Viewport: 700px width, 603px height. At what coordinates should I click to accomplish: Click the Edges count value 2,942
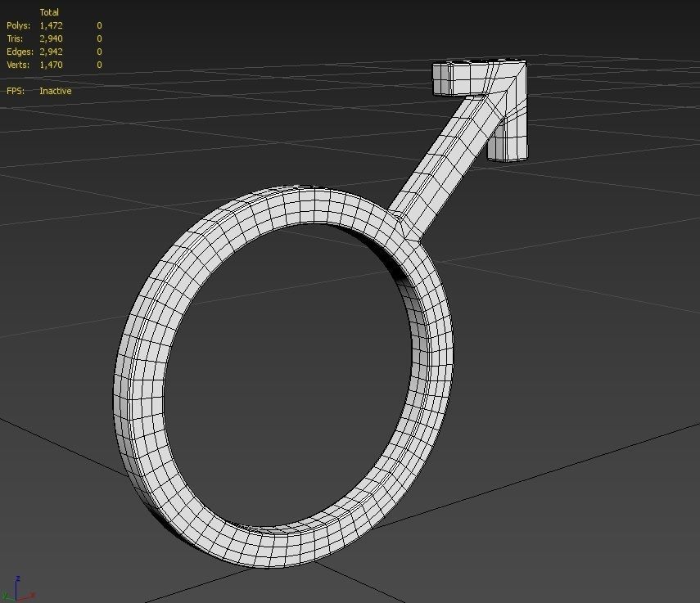tap(51, 52)
